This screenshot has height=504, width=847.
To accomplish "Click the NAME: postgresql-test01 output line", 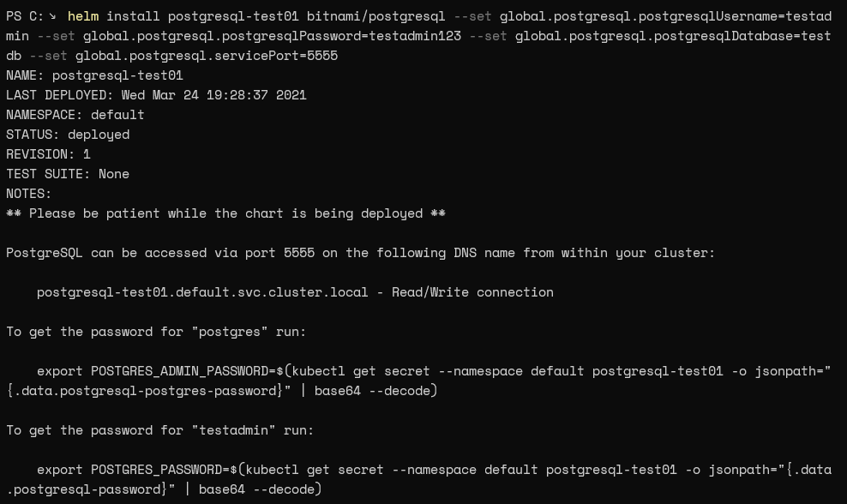I will click(94, 75).
